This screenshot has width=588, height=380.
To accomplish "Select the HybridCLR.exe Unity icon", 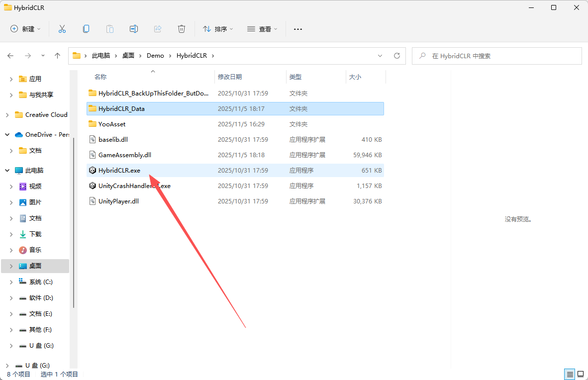I will tap(93, 170).
